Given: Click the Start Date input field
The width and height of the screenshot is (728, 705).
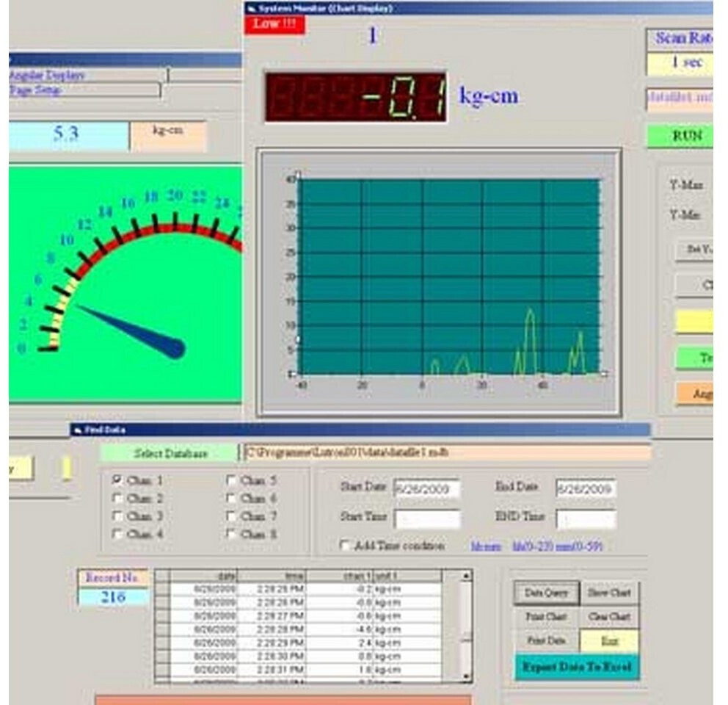Looking at the screenshot, I should [426, 489].
